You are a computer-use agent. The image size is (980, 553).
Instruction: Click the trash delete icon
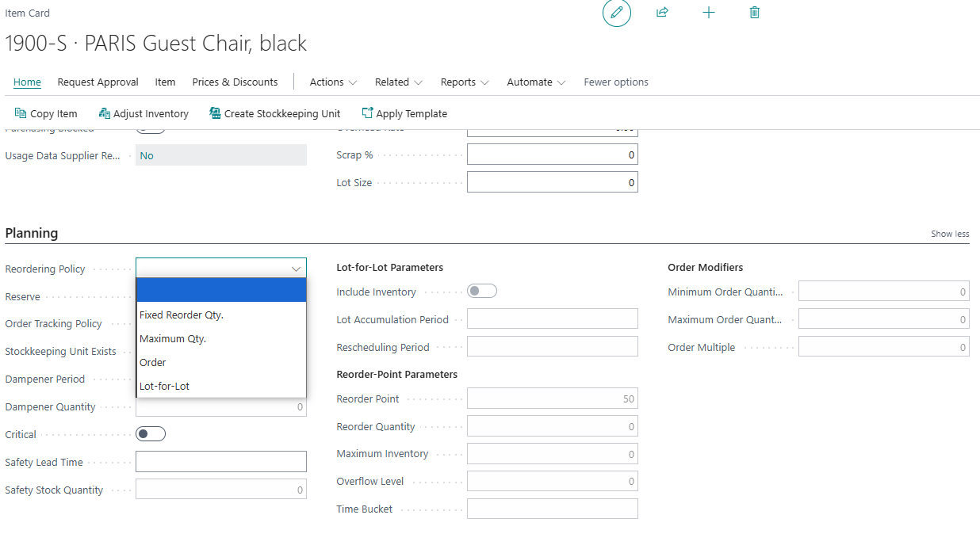[755, 13]
